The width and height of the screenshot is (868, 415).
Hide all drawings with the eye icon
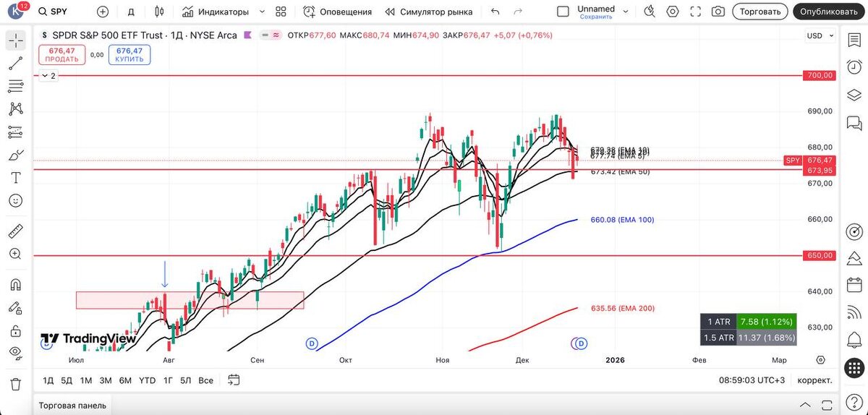tap(15, 354)
